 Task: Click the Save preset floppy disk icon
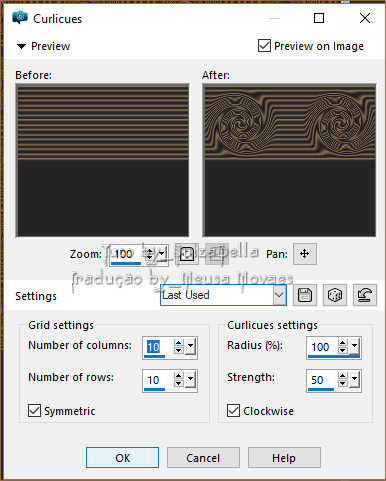point(305,295)
